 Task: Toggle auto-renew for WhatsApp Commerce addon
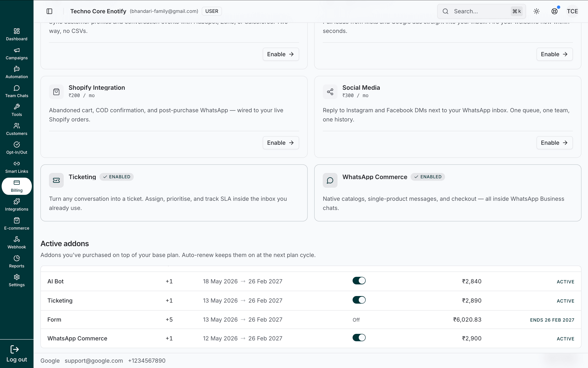359,338
